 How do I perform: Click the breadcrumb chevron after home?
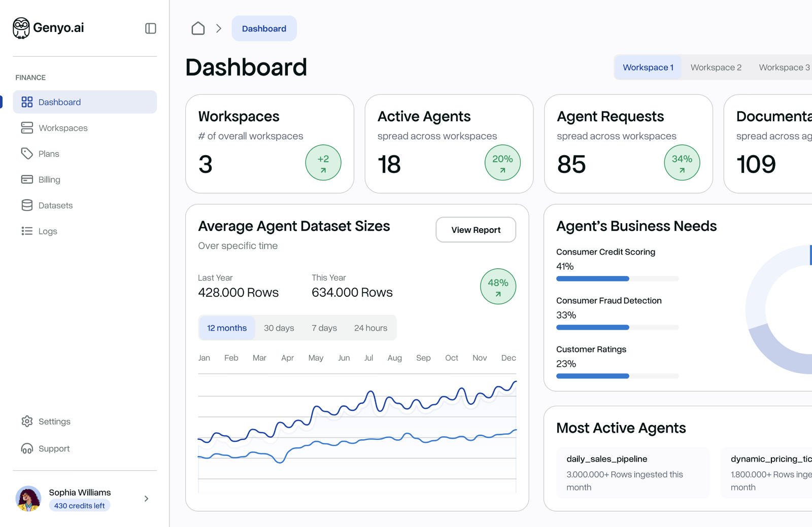coord(219,28)
